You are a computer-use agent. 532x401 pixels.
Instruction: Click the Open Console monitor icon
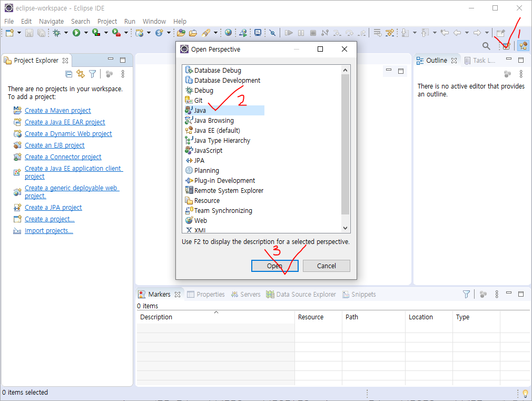point(258,33)
